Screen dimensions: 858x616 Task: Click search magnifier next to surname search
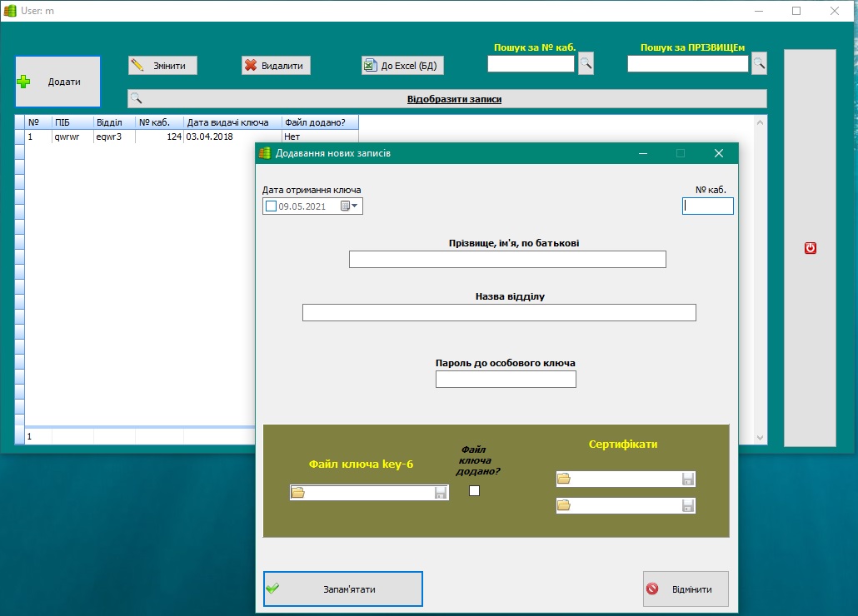pyautogui.click(x=759, y=64)
